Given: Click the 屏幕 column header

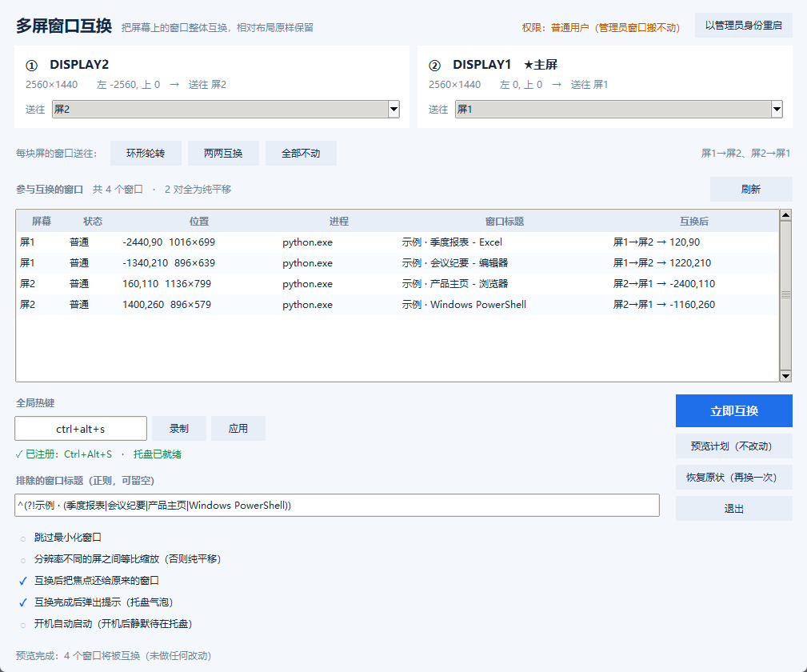Looking at the screenshot, I should click(41, 222).
